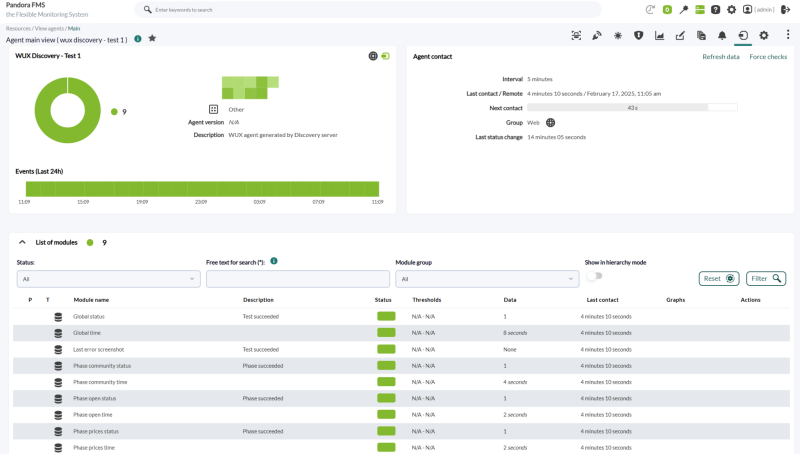The width and height of the screenshot is (800, 454).
Task: Select the Phase community time module name
Action: [x=100, y=382]
